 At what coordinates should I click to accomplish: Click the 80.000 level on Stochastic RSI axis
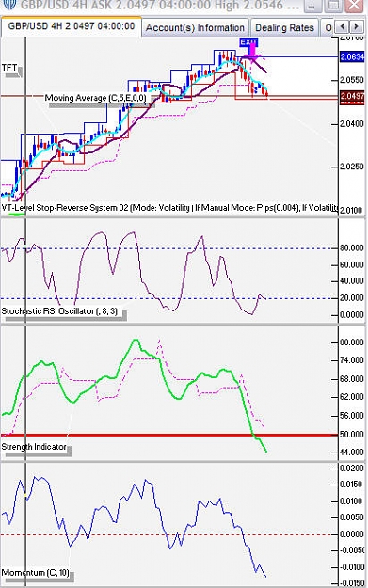tap(351, 247)
